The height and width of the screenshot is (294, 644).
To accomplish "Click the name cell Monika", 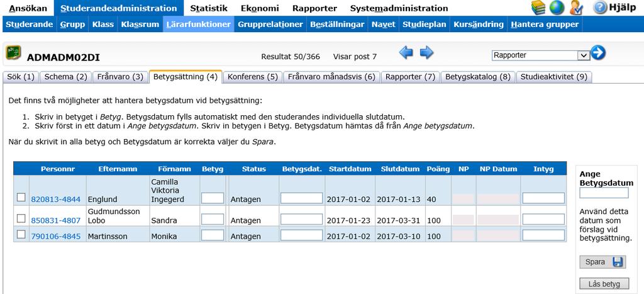I will click(164, 237).
